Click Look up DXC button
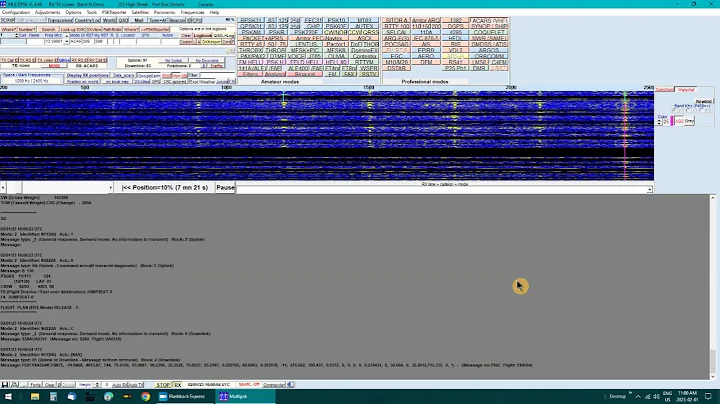The image size is (720, 404). point(73,29)
